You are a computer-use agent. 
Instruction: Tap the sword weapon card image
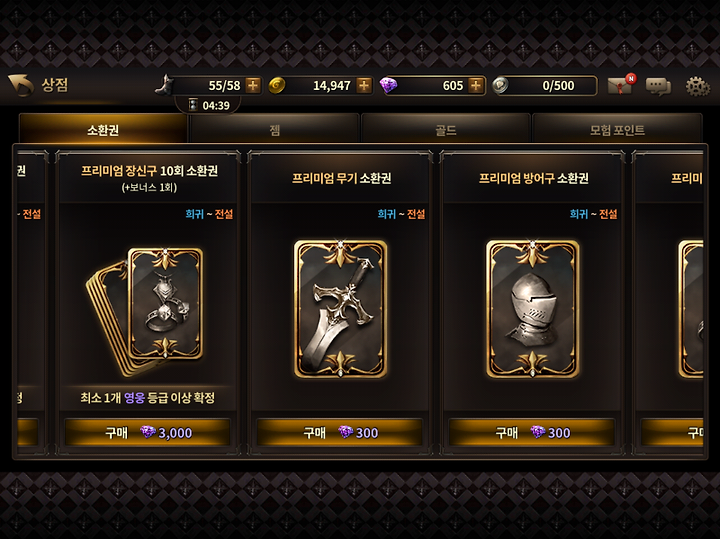pyautogui.click(x=340, y=309)
